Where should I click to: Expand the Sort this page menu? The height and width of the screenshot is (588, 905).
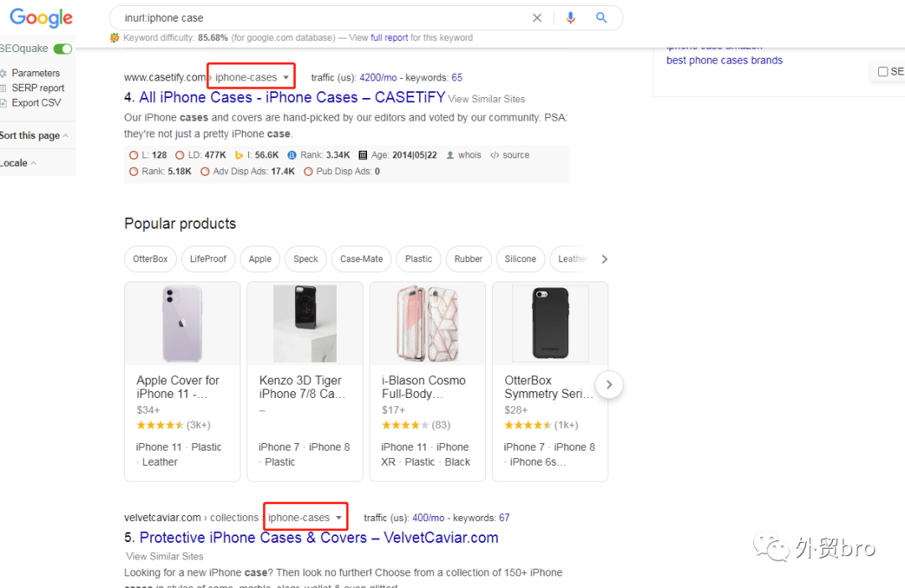pos(34,136)
